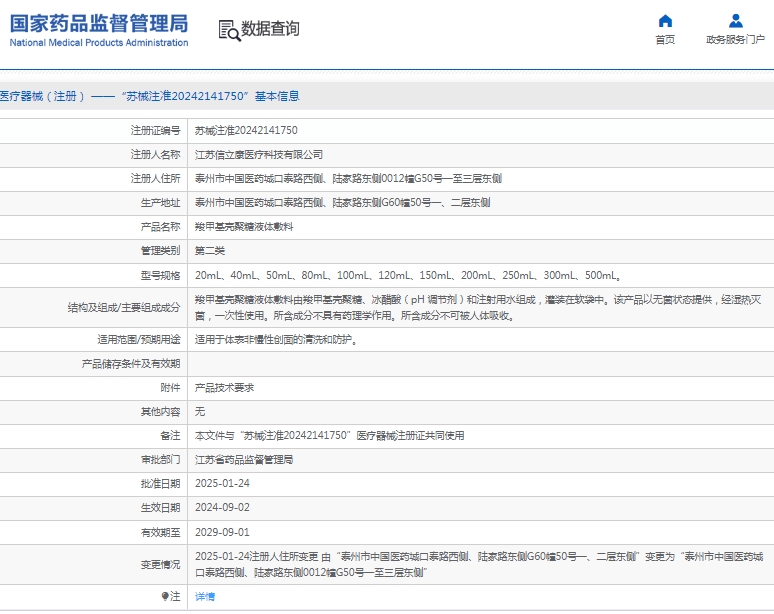
Task: Click the 备注 remark text
Action: pos(329,435)
